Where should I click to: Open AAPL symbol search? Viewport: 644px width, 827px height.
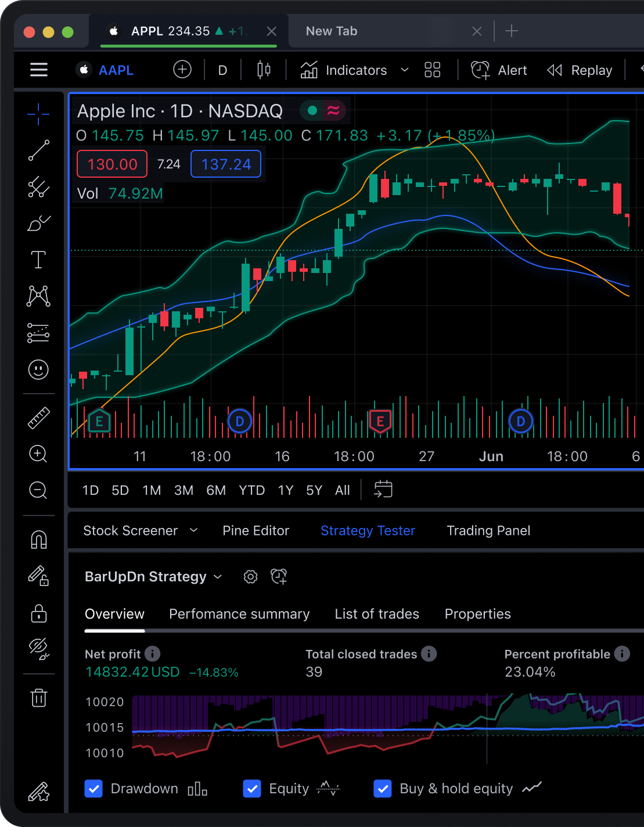click(x=105, y=70)
